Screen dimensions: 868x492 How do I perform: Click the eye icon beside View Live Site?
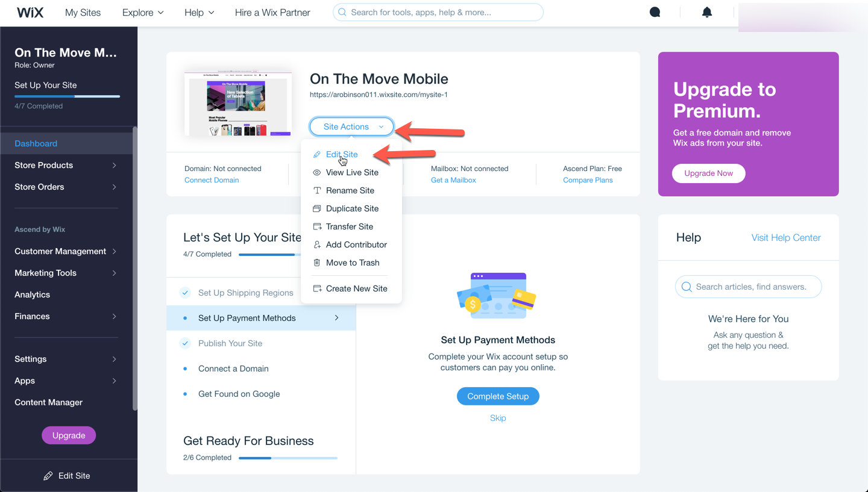coord(317,173)
